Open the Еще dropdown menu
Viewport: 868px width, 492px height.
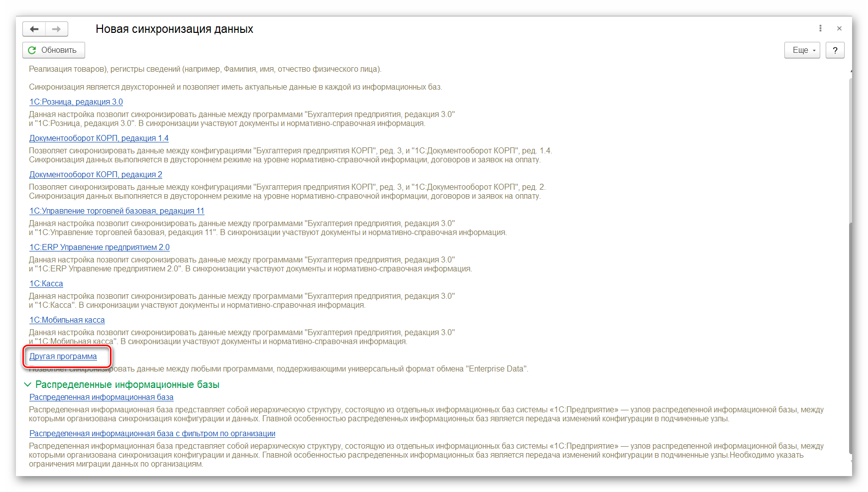click(x=802, y=50)
